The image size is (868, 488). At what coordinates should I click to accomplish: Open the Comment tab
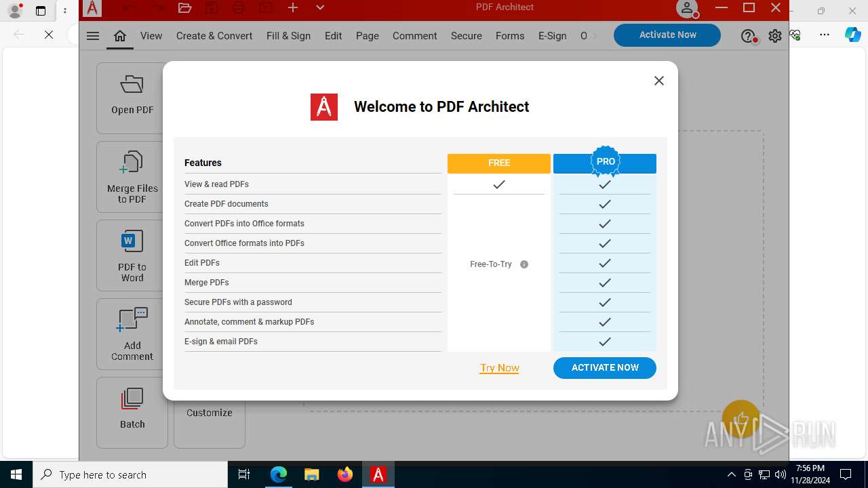(x=414, y=36)
